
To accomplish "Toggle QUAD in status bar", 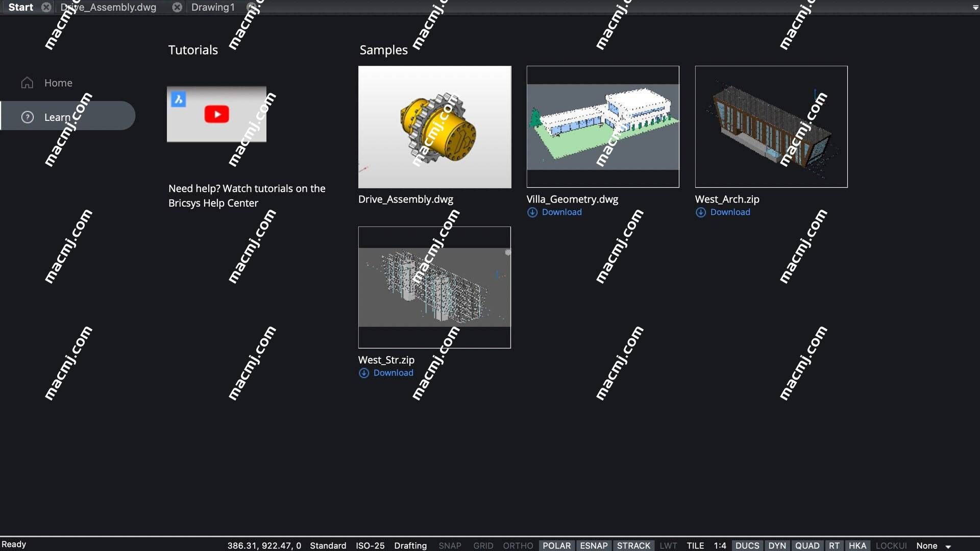I will pyautogui.click(x=807, y=545).
